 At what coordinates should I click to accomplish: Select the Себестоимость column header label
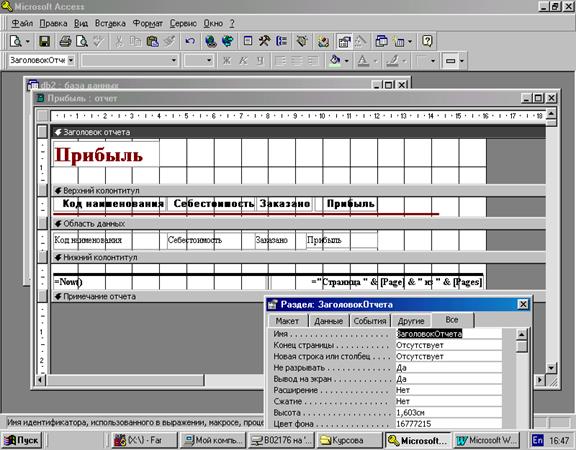(x=211, y=204)
